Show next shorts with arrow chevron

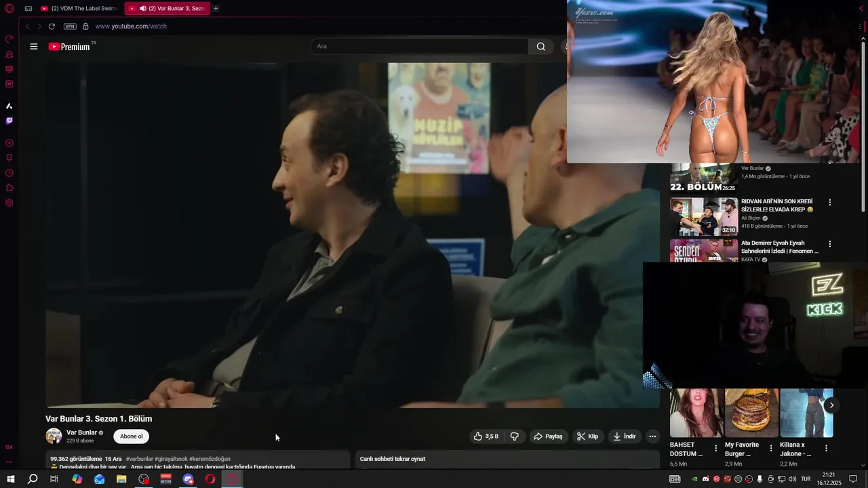coord(831,405)
